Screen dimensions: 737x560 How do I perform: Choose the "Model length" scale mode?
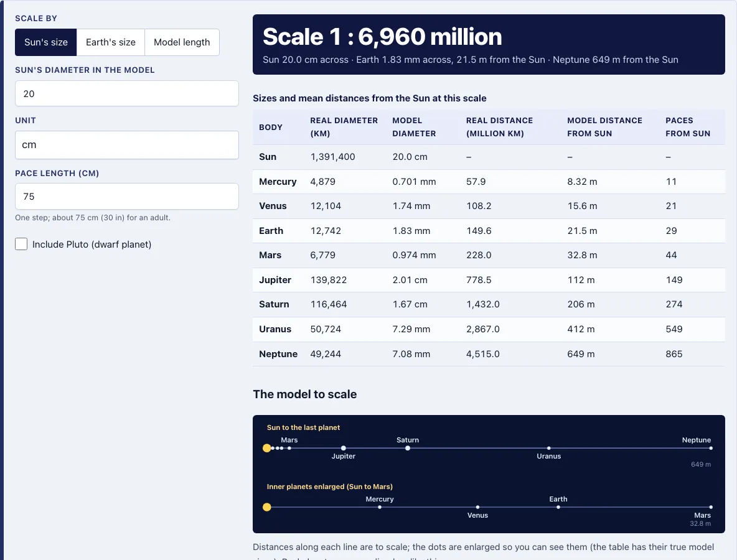point(182,42)
